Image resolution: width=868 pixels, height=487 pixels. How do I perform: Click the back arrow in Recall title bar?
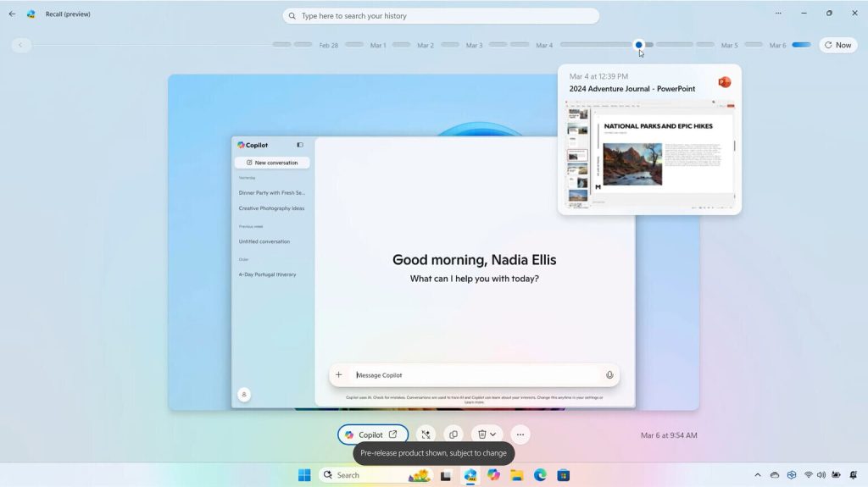point(12,14)
